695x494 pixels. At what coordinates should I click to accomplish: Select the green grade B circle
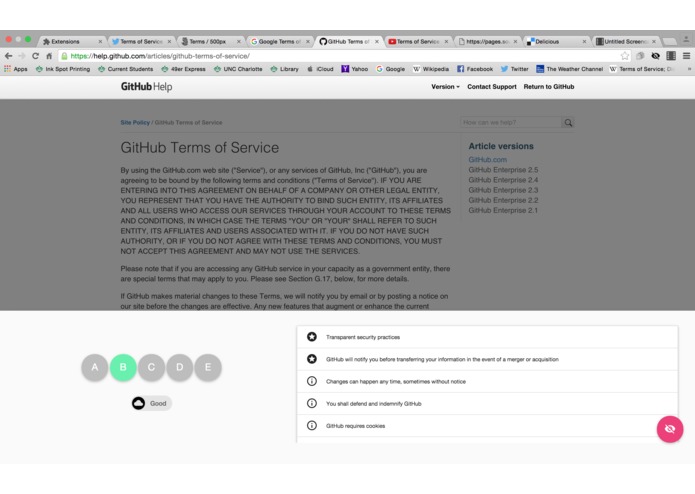click(123, 367)
